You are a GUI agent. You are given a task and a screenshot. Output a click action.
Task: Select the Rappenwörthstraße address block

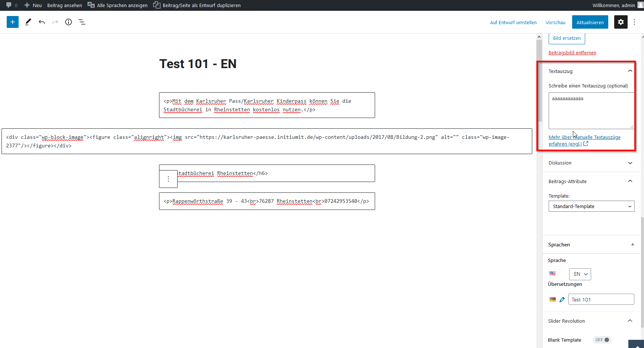pyautogui.click(x=267, y=201)
